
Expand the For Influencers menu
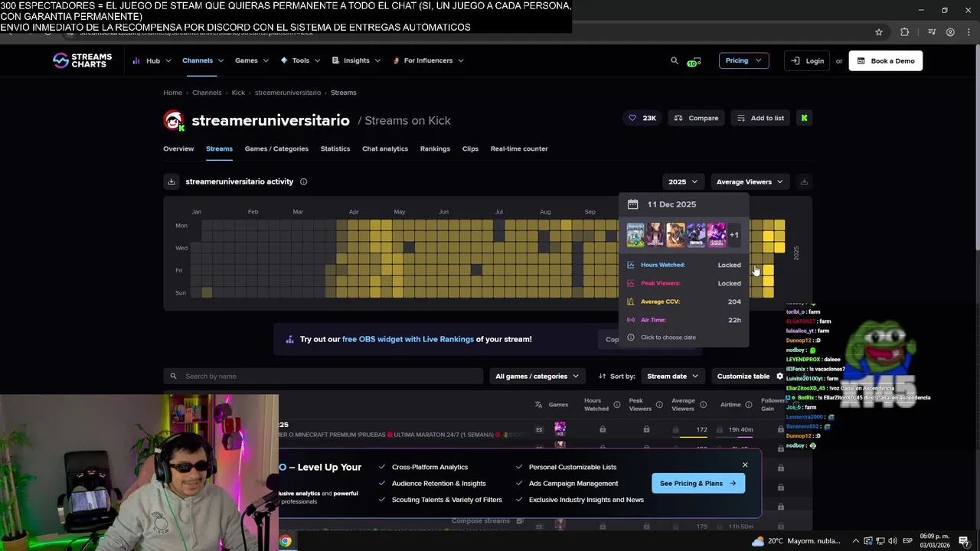[x=427, y=60]
